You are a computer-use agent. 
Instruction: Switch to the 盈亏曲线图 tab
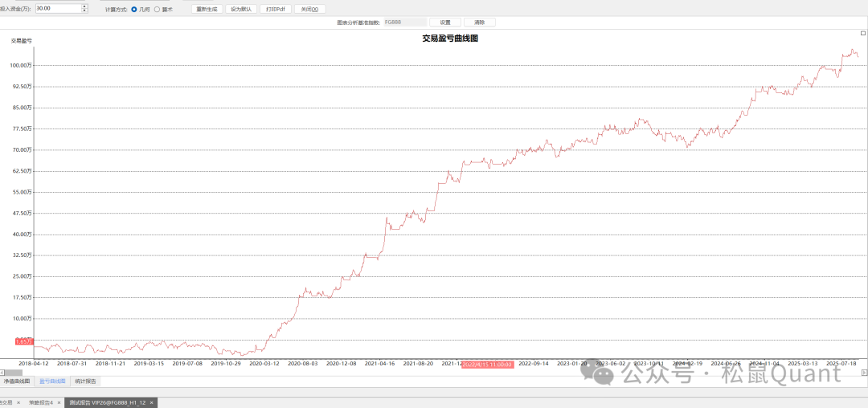click(x=52, y=381)
